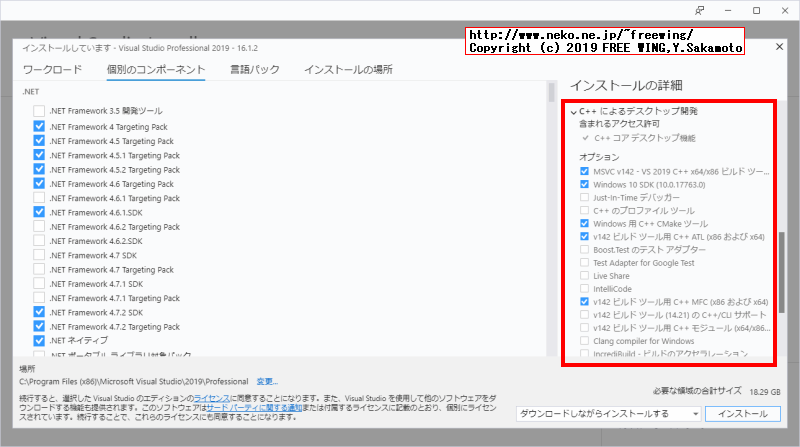Uncheck .NET Framework 4 Targeting Pack
This screenshot has width=800, height=447.
pyautogui.click(x=39, y=126)
